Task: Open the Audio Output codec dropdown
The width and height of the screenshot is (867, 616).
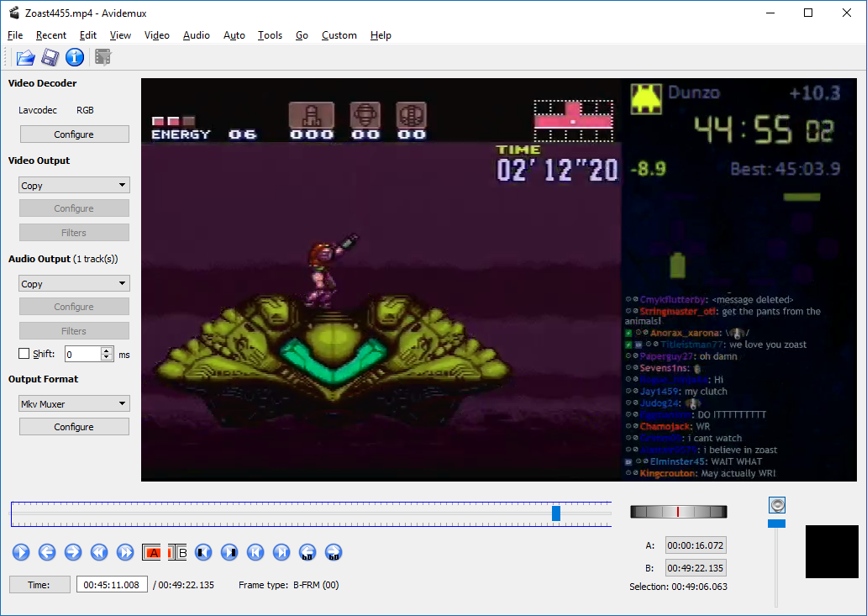Action: (x=74, y=284)
